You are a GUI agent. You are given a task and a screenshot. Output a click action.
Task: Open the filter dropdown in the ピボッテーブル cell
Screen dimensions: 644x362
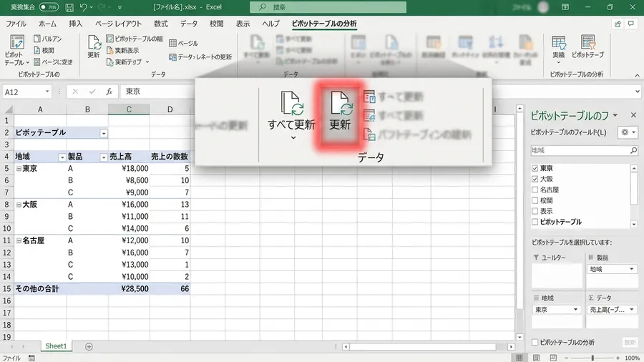(x=104, y=133)
